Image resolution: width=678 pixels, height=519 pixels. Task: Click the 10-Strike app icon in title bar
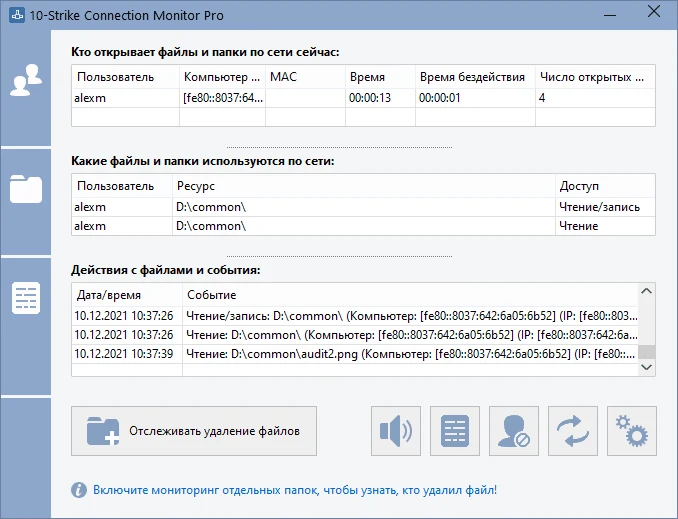click(x=17, y=15)
